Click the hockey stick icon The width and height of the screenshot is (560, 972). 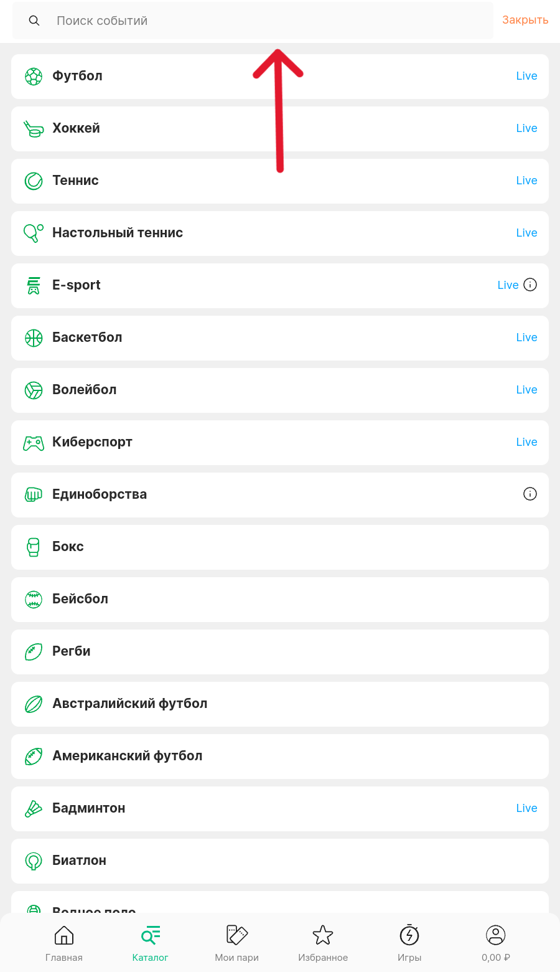34,128
